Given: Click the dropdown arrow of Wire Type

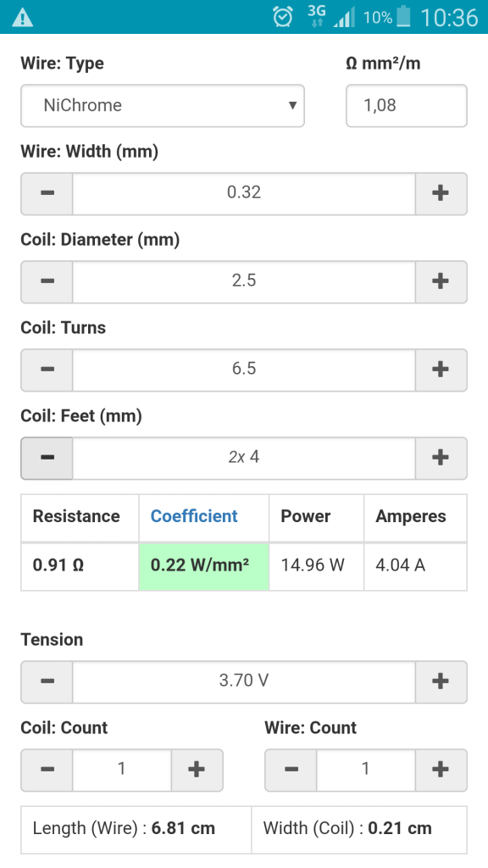Looking at the screenshot, I should pos(292,105).
